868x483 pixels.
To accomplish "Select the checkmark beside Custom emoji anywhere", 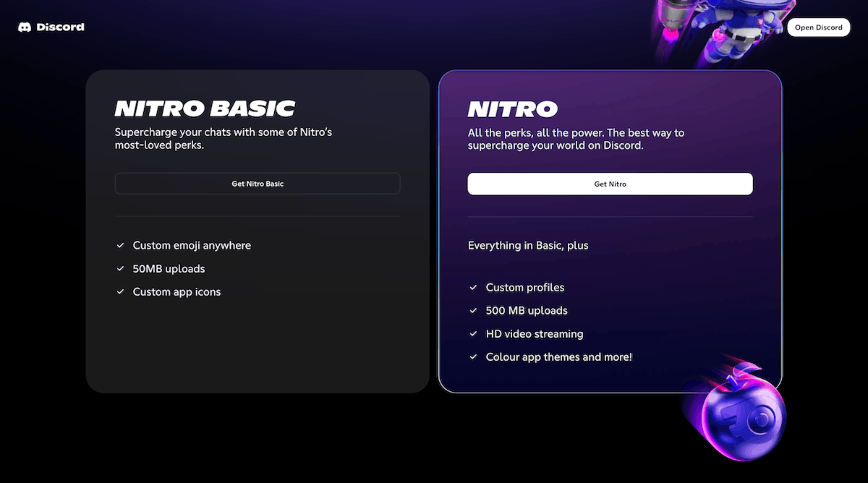I will coord(120,246).
